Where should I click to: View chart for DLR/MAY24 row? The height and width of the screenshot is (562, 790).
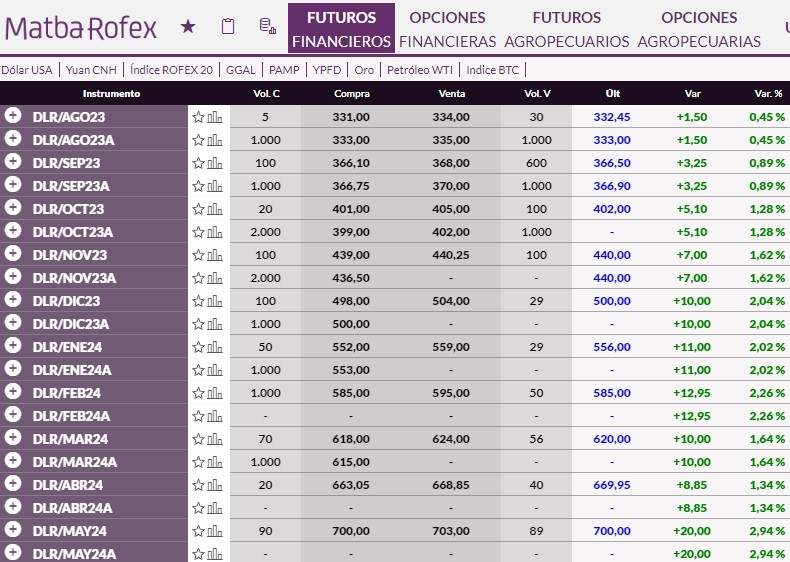(x=215, y=531)
